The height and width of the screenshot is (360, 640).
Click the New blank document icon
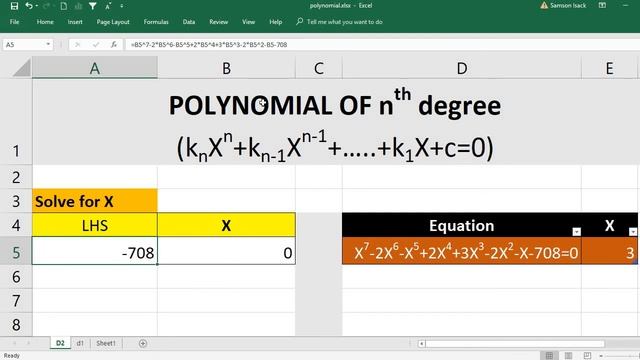[64, 6]
